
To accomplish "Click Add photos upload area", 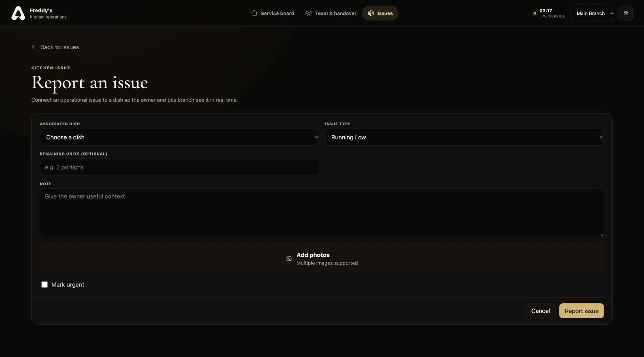I will 322,259.
